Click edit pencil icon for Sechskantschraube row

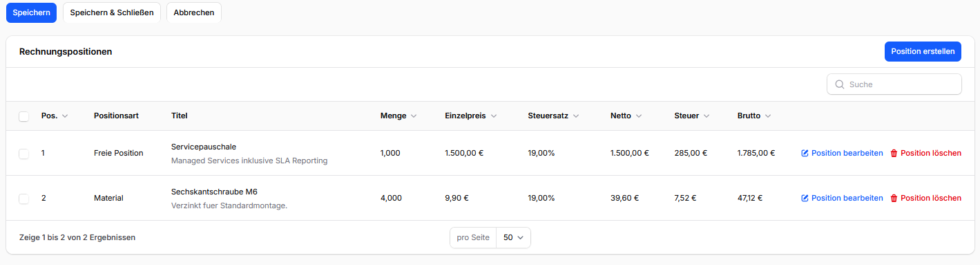click(805, 199)
